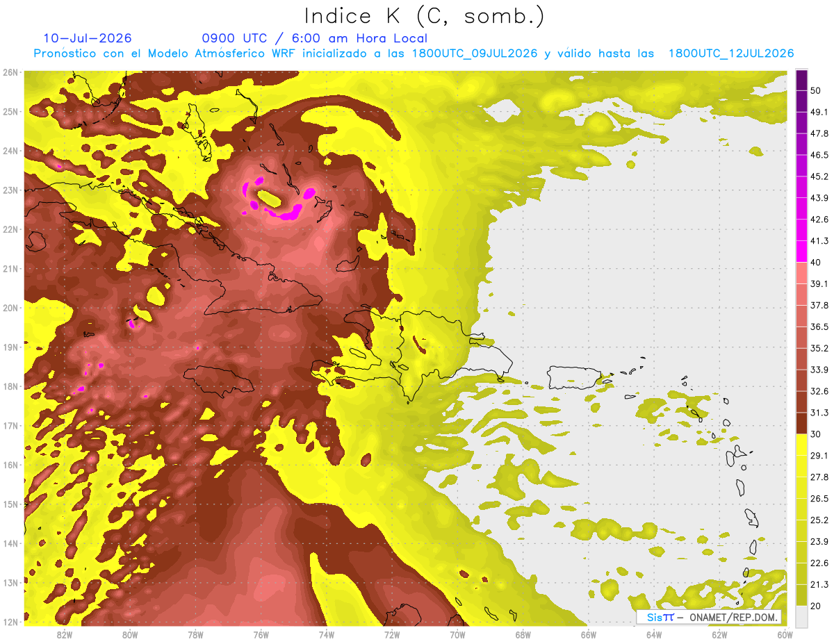Click the 41.3 value on the color scale
The image size is (834, 644).
[819, 241]
